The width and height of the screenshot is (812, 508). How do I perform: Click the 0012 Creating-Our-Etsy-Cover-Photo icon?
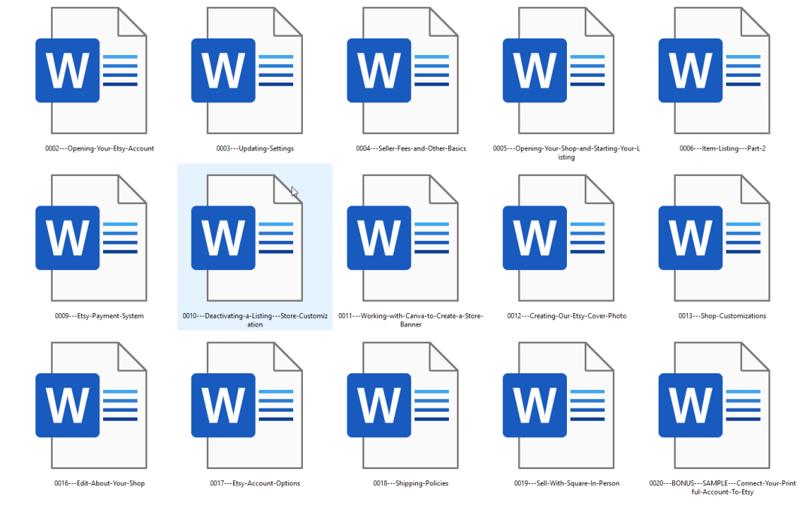559,238
